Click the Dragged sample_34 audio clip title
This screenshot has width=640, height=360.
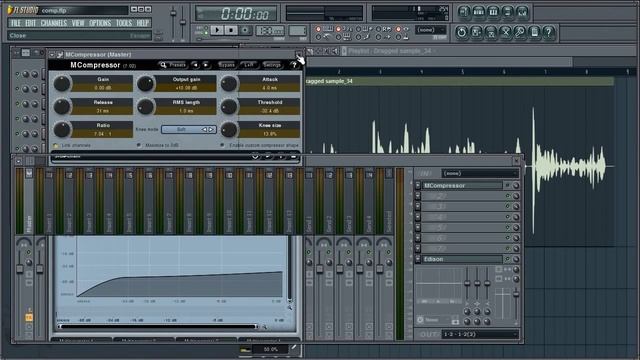(329, 81)
